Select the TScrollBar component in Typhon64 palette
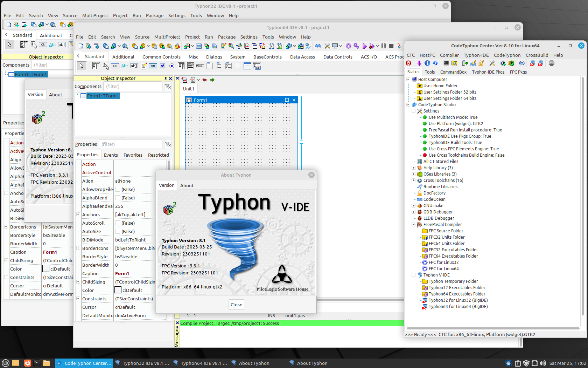588x368 pixels. [x=200, y=66]
